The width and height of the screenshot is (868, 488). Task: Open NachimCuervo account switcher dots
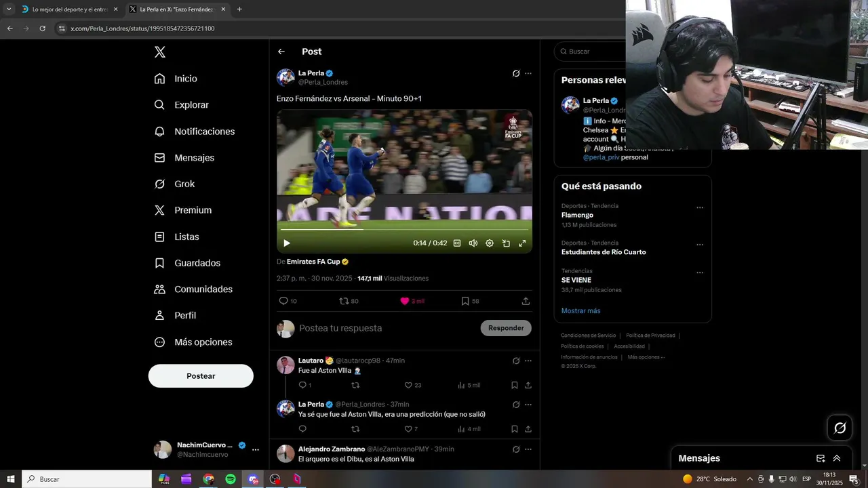(256, 449)
